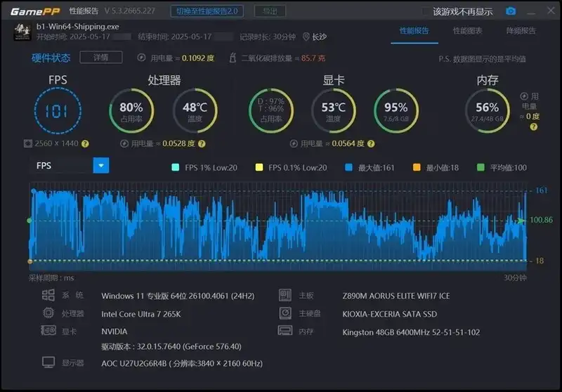
Task: Click the 系统 system icon
Action: click(x=48, y=295)
